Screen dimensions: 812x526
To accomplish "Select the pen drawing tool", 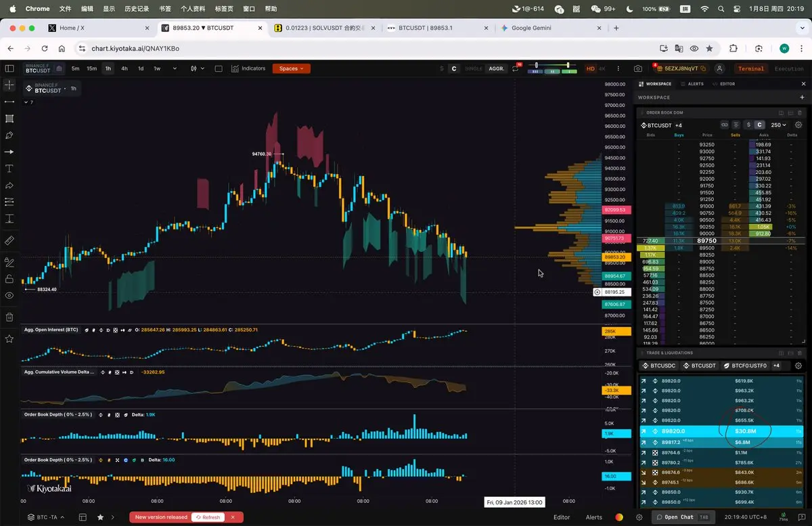I will [9, 135].
